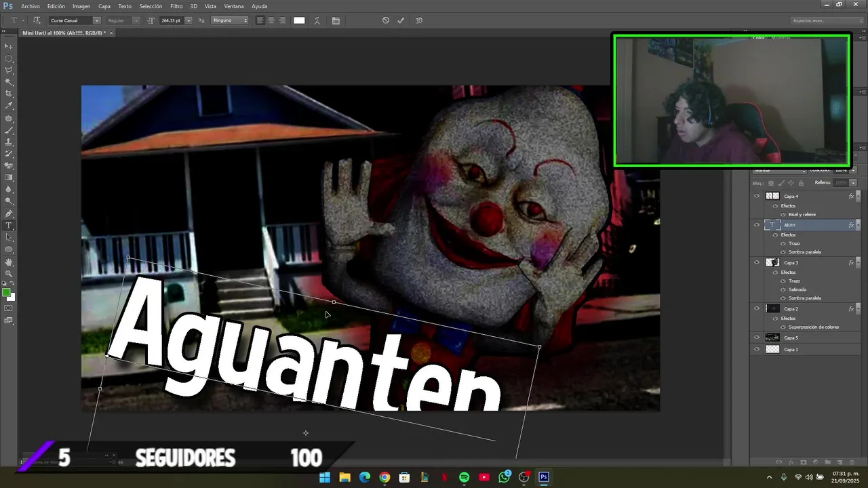Image resolution: width=868 pixels, height=488 pixels.
Task: Open the Edición menu
Action: pyautogui.click(x=56, y=6)
